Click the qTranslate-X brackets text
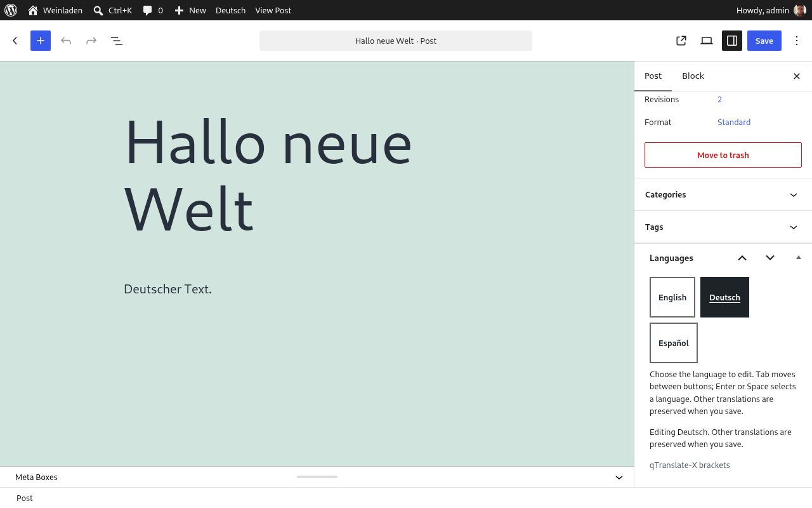Viewport: 812px width, 508px height. 690,465
